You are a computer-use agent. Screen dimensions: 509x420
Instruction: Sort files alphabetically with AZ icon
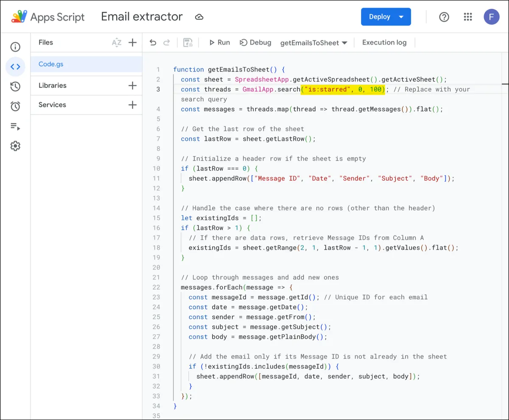[x=117, y=42]
